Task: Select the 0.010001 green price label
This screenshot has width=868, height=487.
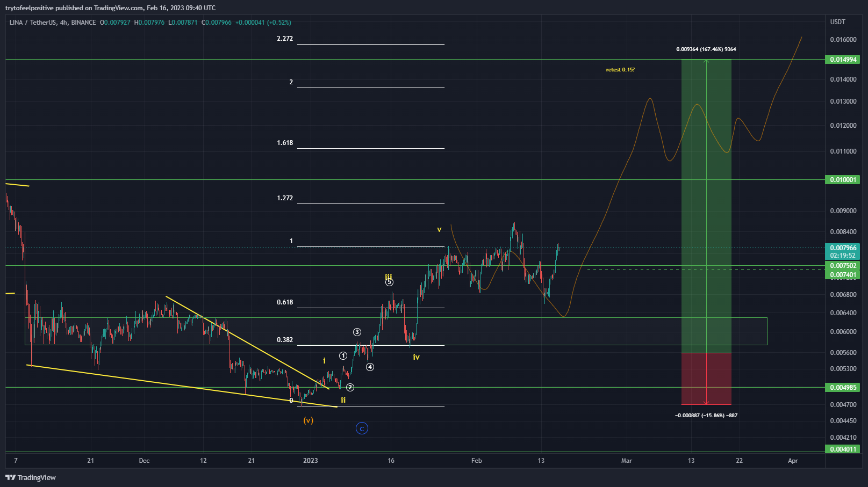Action: 842,180
